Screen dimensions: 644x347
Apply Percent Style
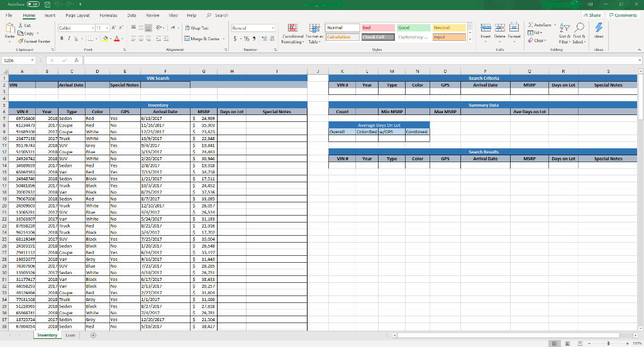(247, 38)
